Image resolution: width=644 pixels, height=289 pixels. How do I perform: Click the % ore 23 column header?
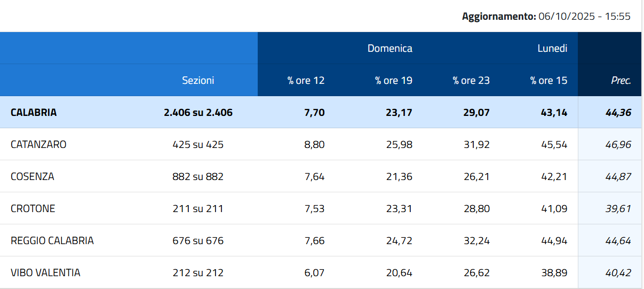click(x=471, y=81)
